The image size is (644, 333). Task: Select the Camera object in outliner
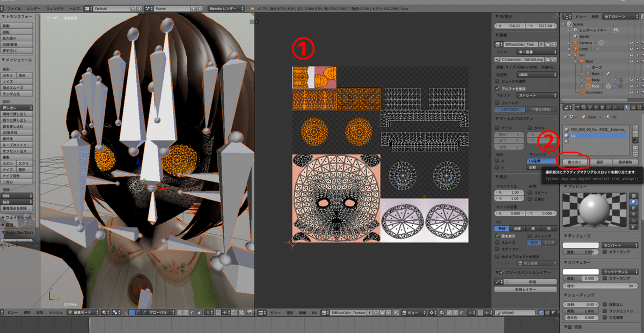[586, 42]
